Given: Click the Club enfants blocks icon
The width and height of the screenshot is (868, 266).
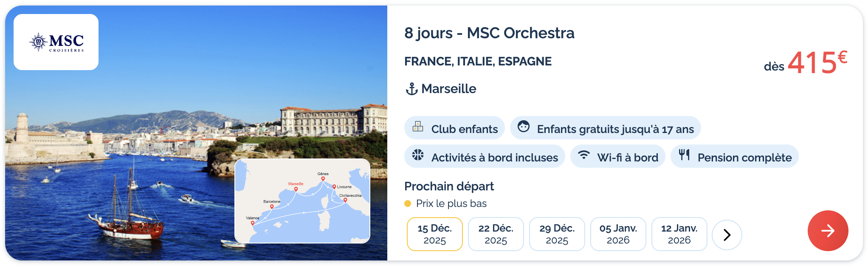Looking at the screenshot, I should pyautogui.click(x=418, y=126).
